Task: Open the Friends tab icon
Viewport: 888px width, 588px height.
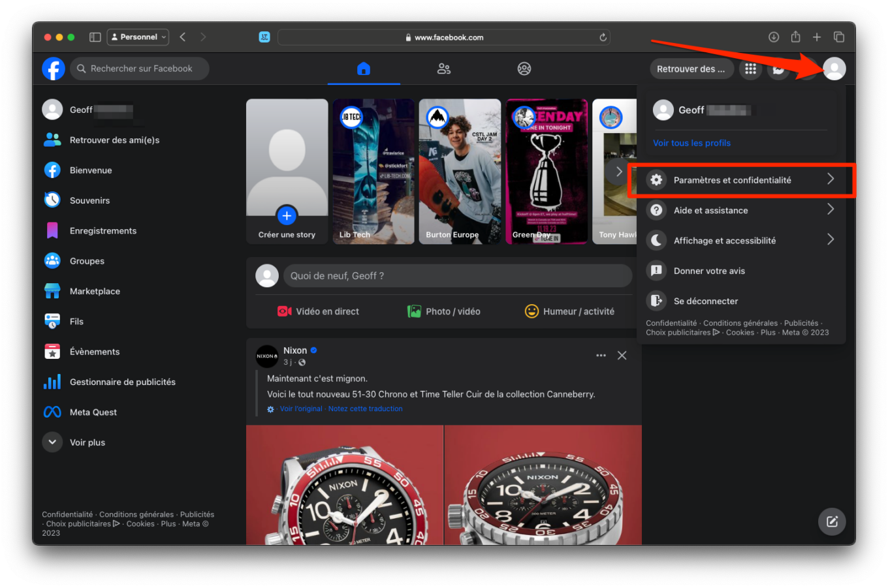Action: pyautogui.click(x=444, y=69)
